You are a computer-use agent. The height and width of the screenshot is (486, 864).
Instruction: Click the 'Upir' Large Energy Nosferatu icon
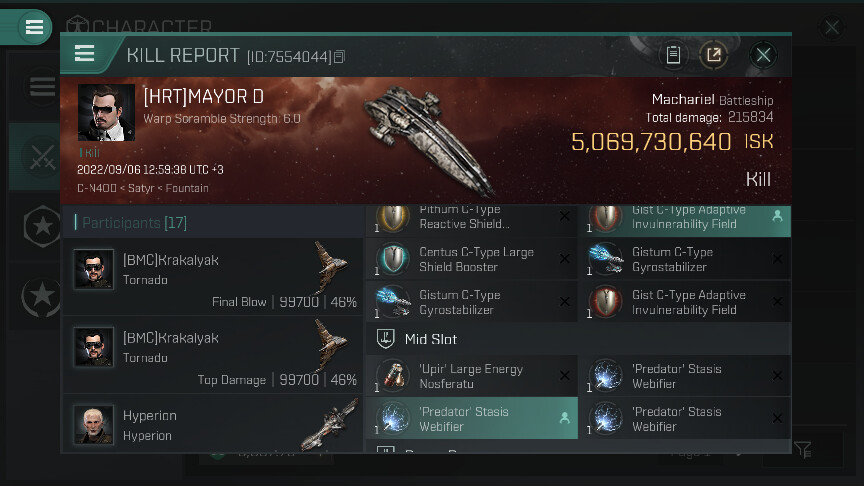coord(393,375)
